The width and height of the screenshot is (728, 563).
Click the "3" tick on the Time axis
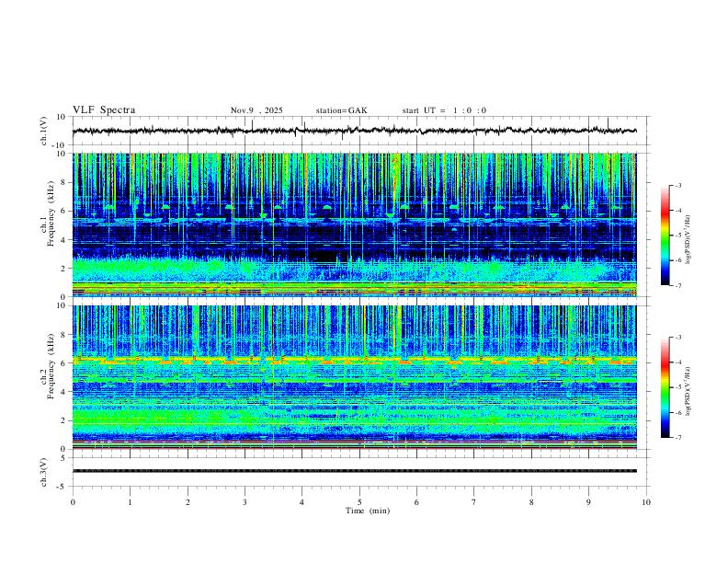[x=245, y=502]
